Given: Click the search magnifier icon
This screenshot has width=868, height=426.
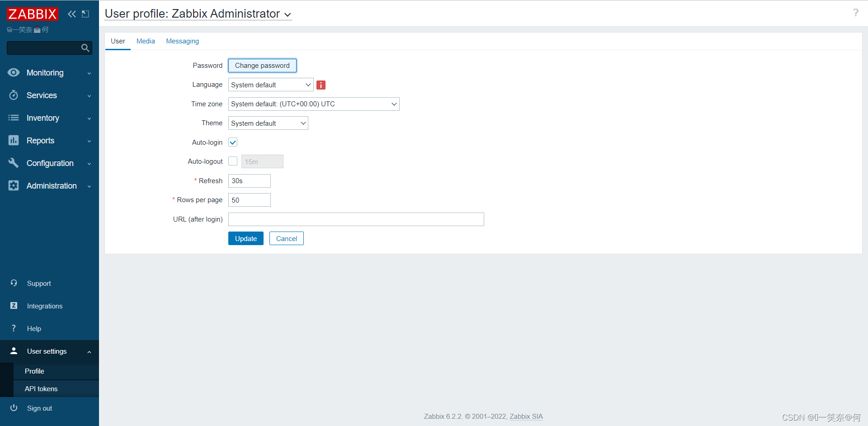Looking at the screenshot, I should (x=85, y=48).
